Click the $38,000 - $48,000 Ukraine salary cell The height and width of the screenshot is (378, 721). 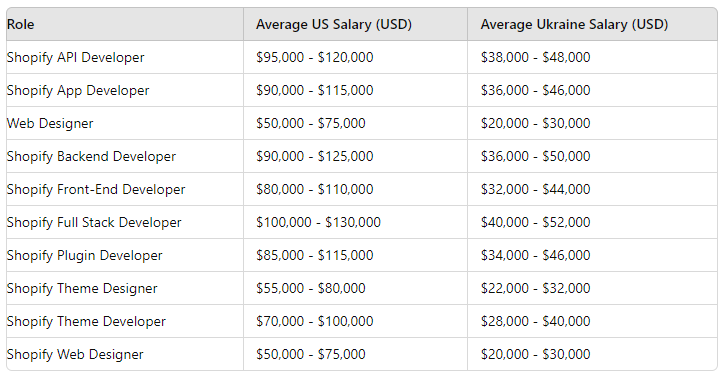(592, 57)
